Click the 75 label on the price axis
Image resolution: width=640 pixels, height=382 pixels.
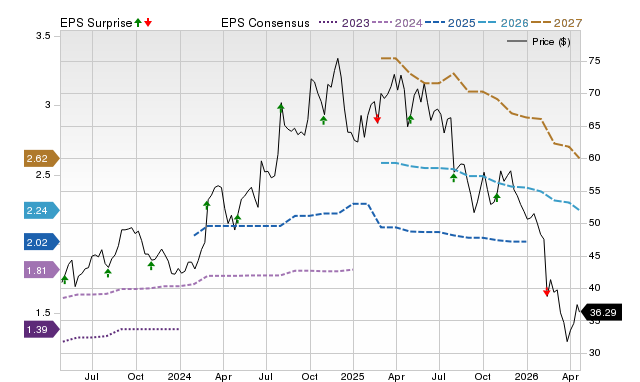(x=594, y=61)
